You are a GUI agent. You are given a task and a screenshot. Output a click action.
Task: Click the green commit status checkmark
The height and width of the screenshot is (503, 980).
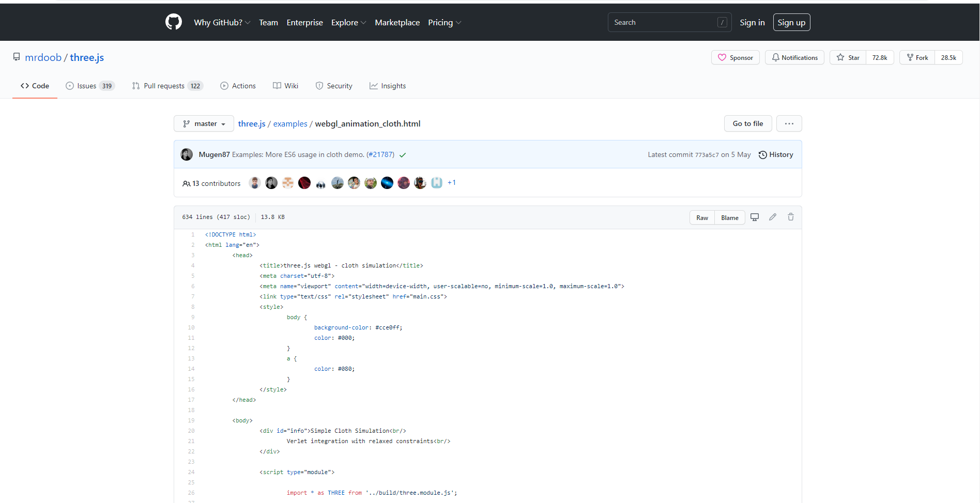[x=403, y=155]
